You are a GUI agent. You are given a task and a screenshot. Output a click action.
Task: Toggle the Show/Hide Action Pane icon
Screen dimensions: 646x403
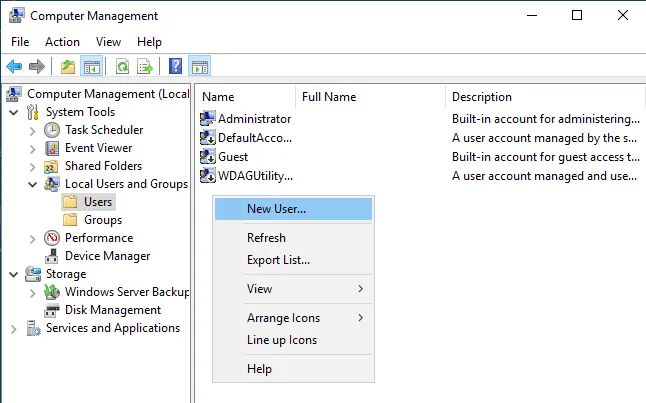(x=199, y=67)
